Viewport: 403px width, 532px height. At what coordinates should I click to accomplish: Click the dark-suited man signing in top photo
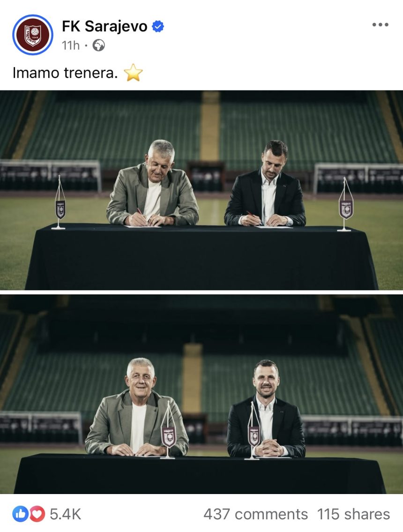(x=266, y=185)
